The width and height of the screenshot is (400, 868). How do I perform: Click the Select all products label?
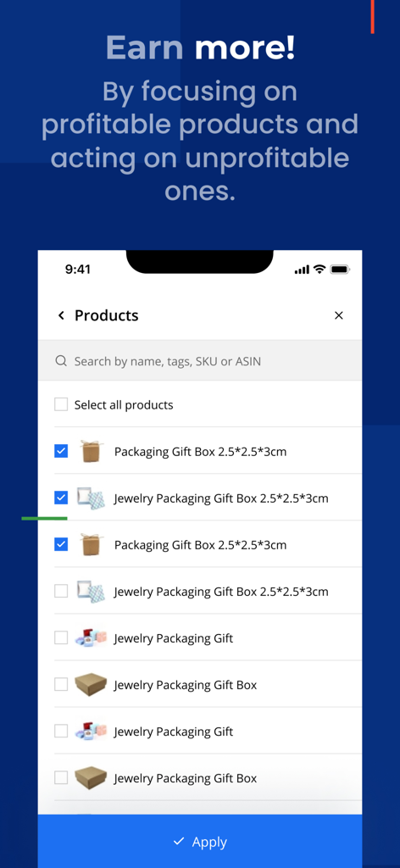coord(124,405)
